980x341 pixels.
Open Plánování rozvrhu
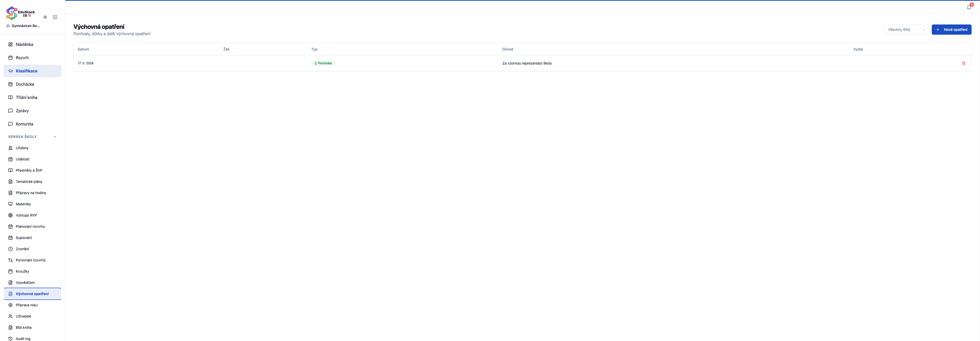point(33,226)
